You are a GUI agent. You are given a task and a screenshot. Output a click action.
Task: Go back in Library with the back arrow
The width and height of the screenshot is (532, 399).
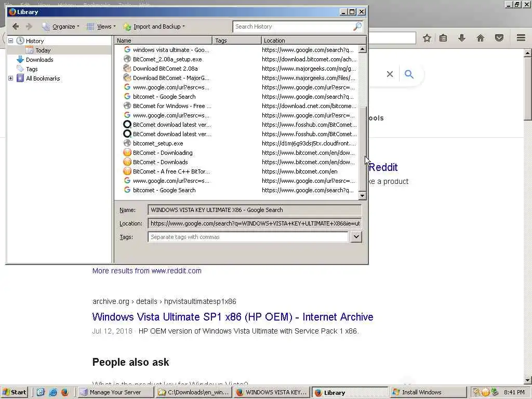(x=16, y=26)
